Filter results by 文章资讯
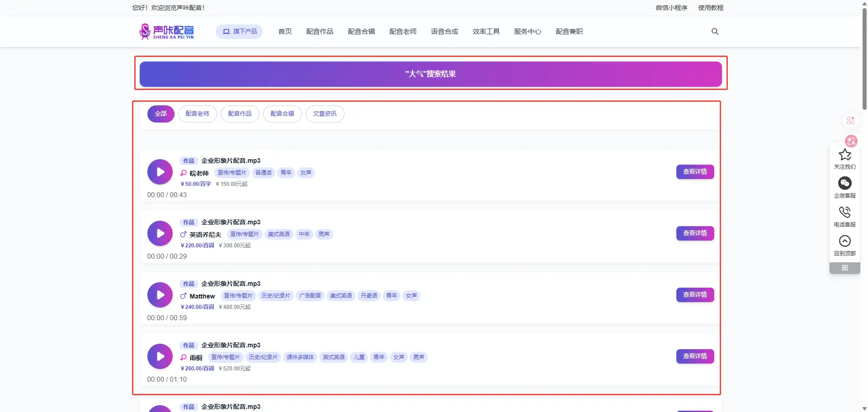Screen dimensions: 868x412 pyautogui.click(x=325, y=114)
